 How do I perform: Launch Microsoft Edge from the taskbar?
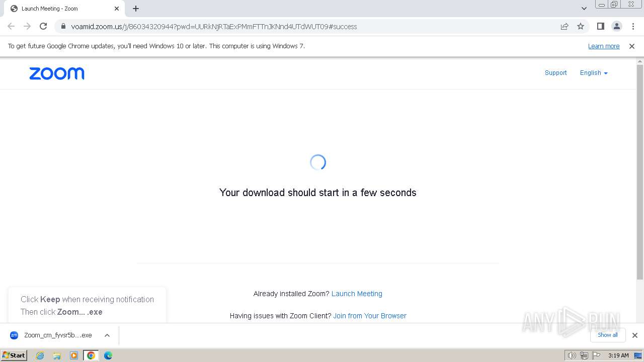pyautogui.click(x=108, y=355)
